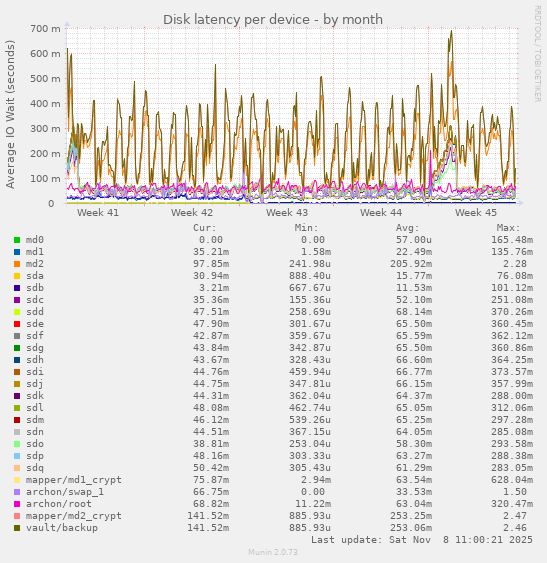The width and height of the screenshot is (547, 563).
Task: Select the sdf legend label
Action: [x=35, y=336]
